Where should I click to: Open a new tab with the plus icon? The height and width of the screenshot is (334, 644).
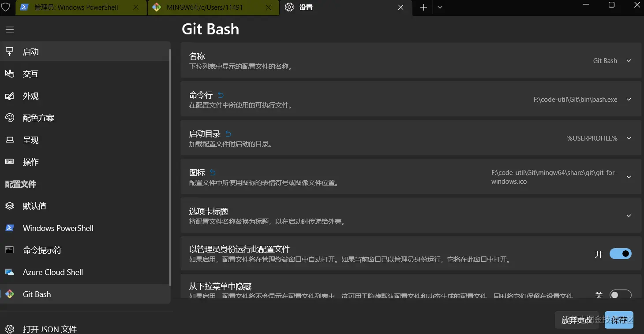coord(423,7)
